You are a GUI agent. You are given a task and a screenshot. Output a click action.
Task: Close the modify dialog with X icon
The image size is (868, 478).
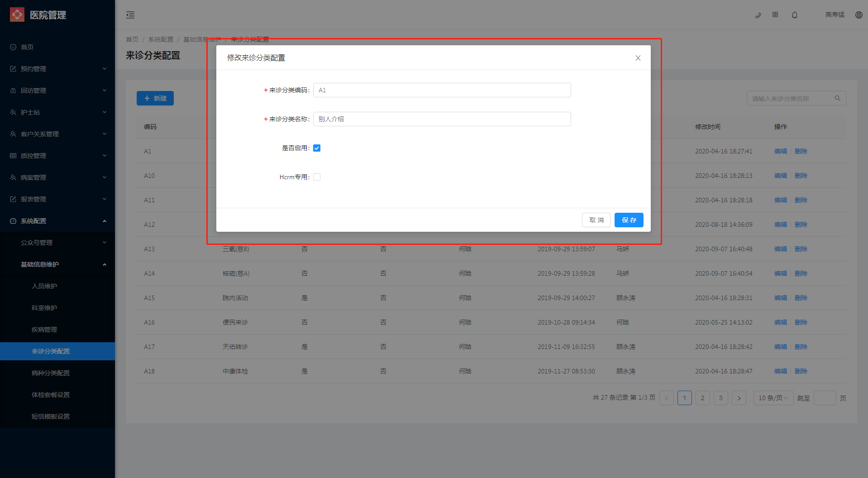[638, 58]
